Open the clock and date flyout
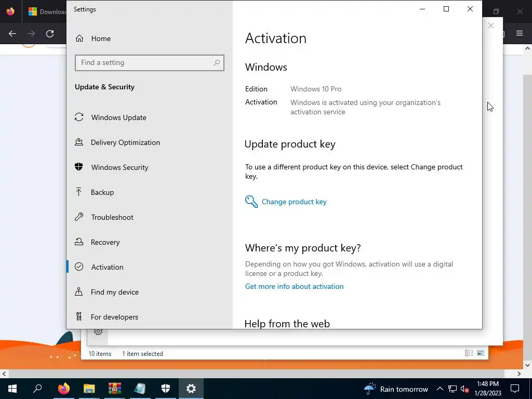The height and width of the screenshot is (399, 532). (x=487, y=389)
